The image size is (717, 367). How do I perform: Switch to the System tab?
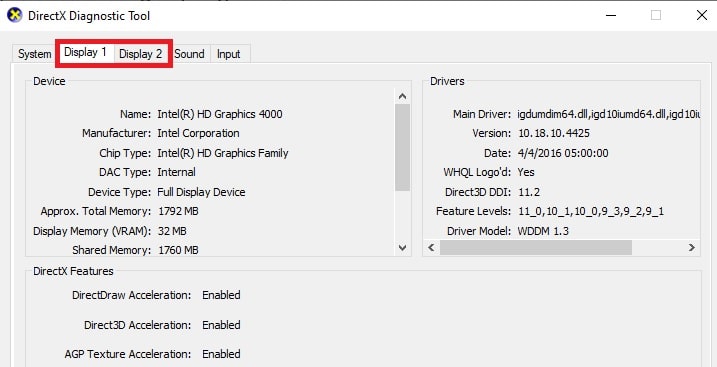[34, 54]
